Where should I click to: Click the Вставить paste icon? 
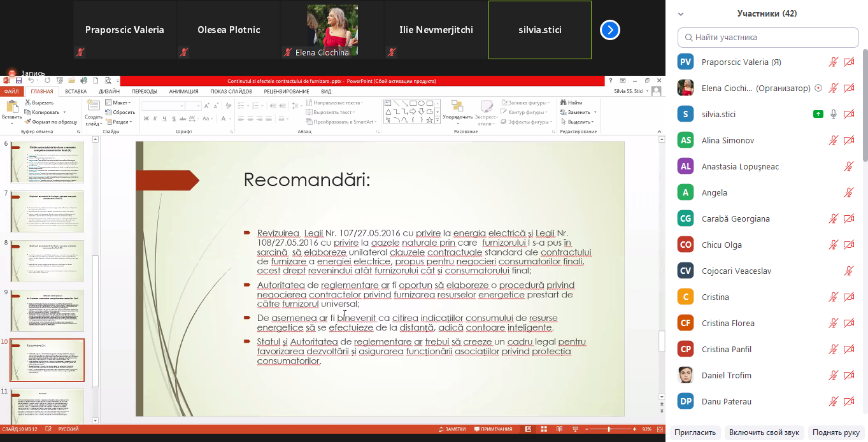tap(11, 109)
